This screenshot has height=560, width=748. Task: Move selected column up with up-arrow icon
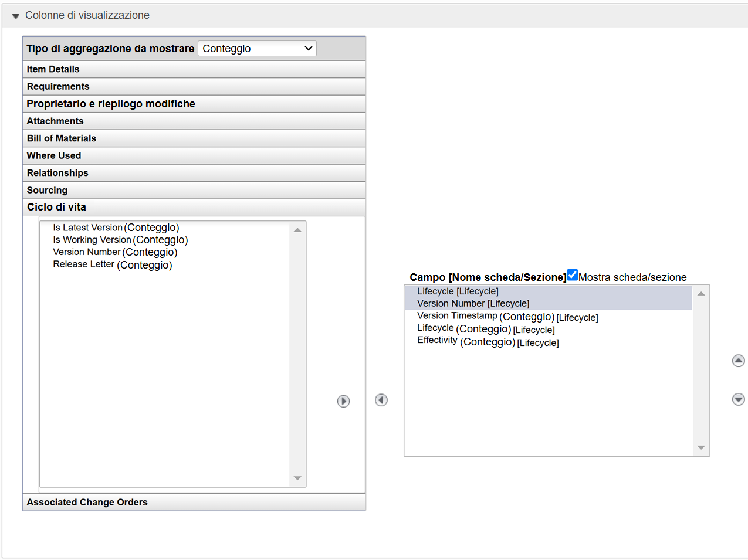pyautogui.click(x=738, y=361)
